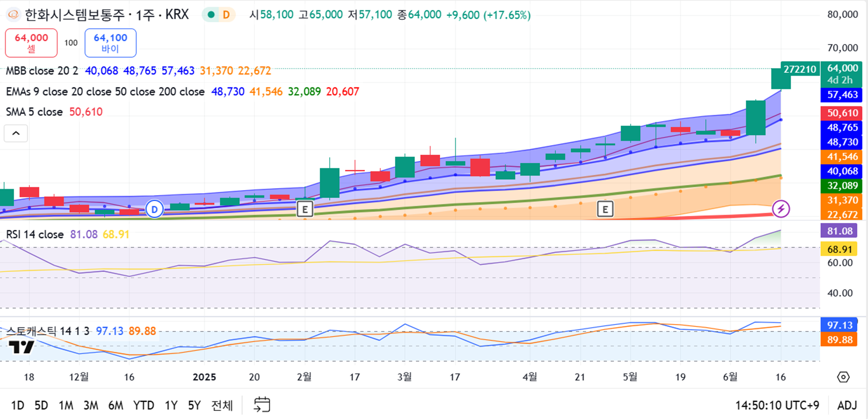Click the Hanwha Systems symbol logo icon
This screenshot has height=419, width=868.
click(x=14, y=15)
